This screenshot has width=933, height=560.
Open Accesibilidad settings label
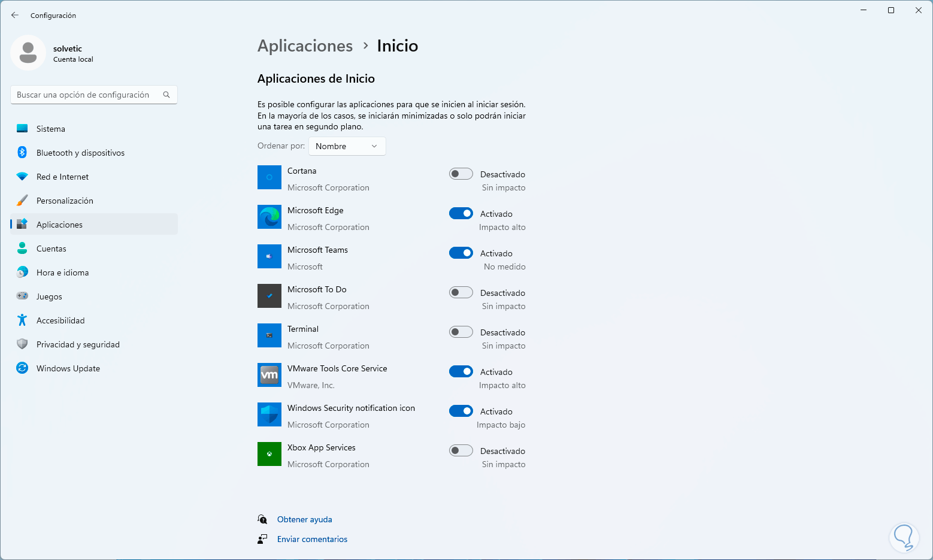pos(60,320)
